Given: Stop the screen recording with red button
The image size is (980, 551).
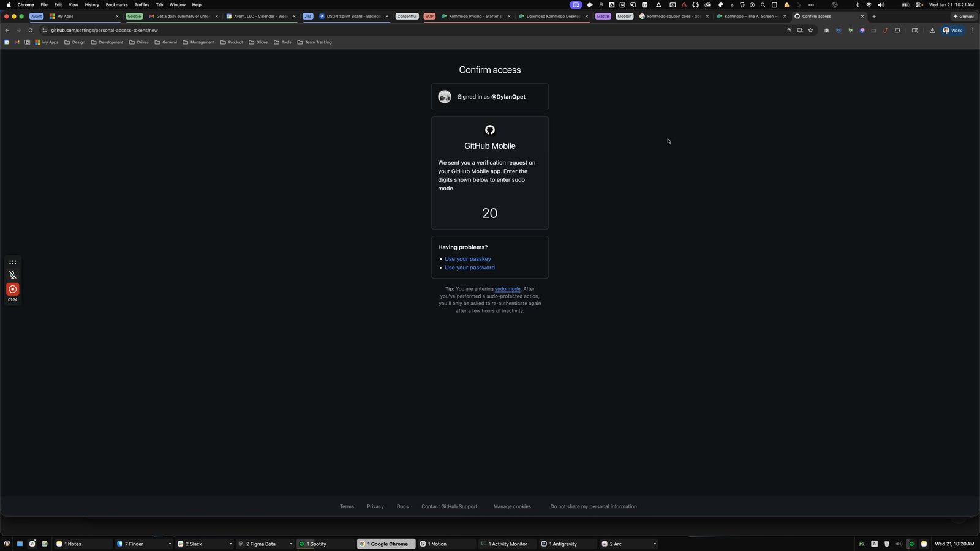Looking at the screenshot, I should click(x=12, y=289).
